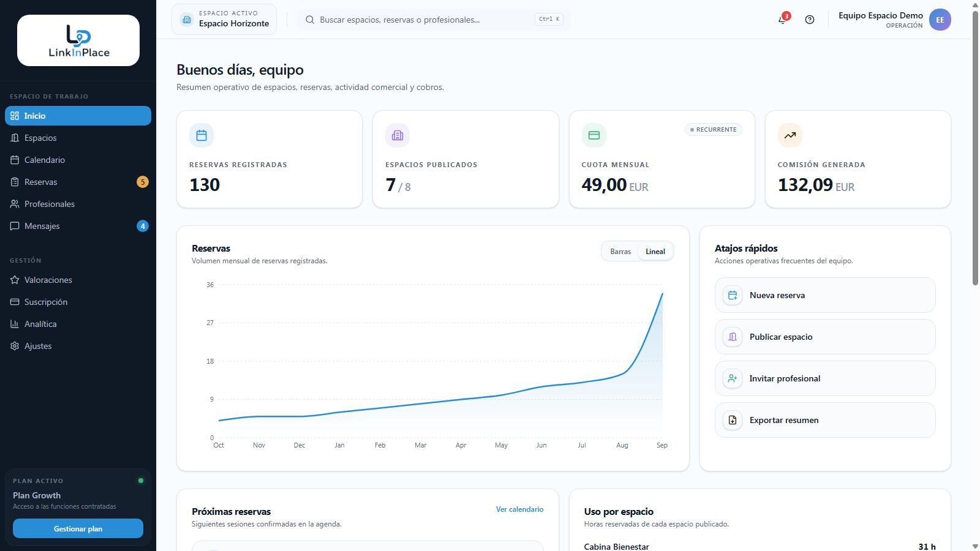980x551 pixels.
Task: Click the Espacio activo building icon
Action: tap(187, 20)
